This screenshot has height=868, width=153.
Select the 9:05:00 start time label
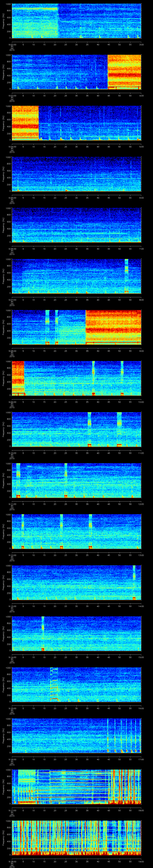[x=12, y=198]
